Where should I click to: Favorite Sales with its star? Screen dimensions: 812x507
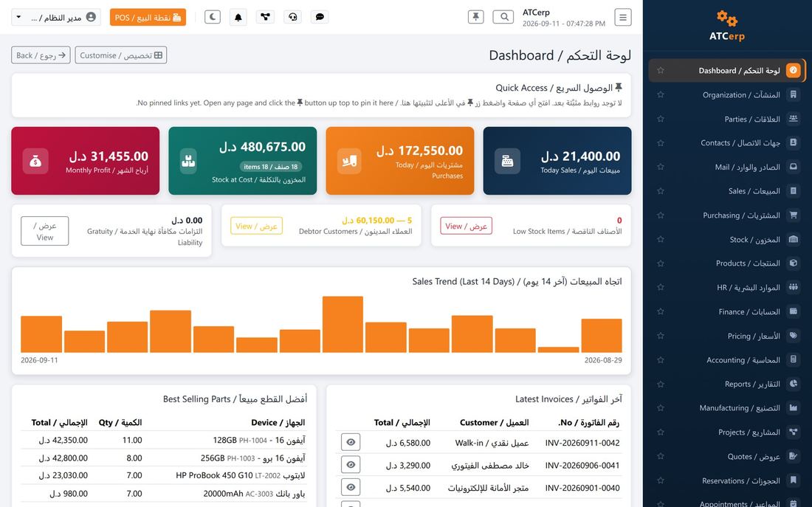point(660,191)
